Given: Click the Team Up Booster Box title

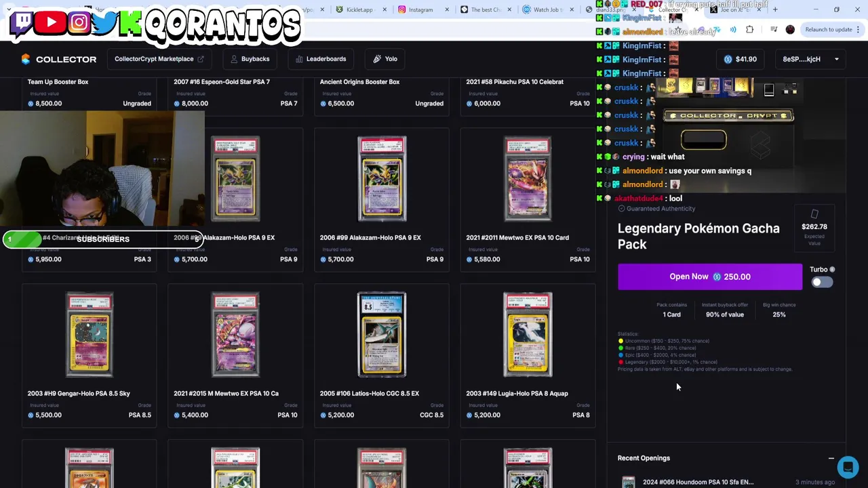Looking at the screenshot, I should (x=58, y=82).
